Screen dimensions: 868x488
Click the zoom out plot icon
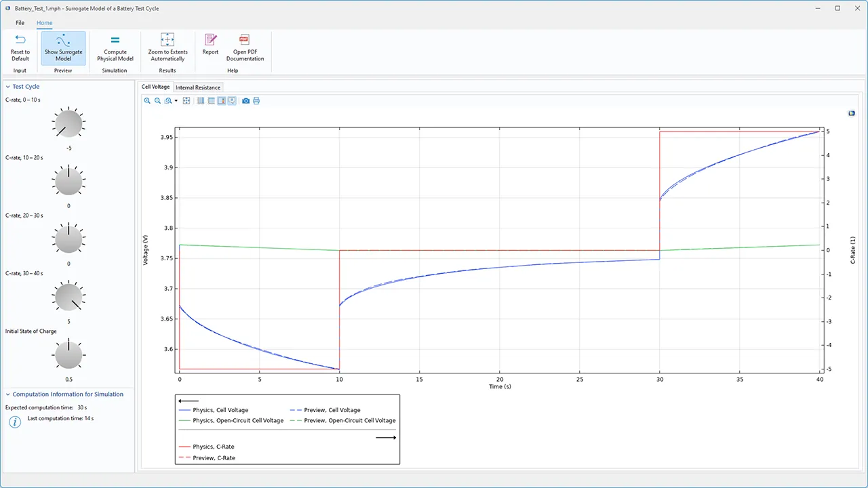(x=157, y=101)
